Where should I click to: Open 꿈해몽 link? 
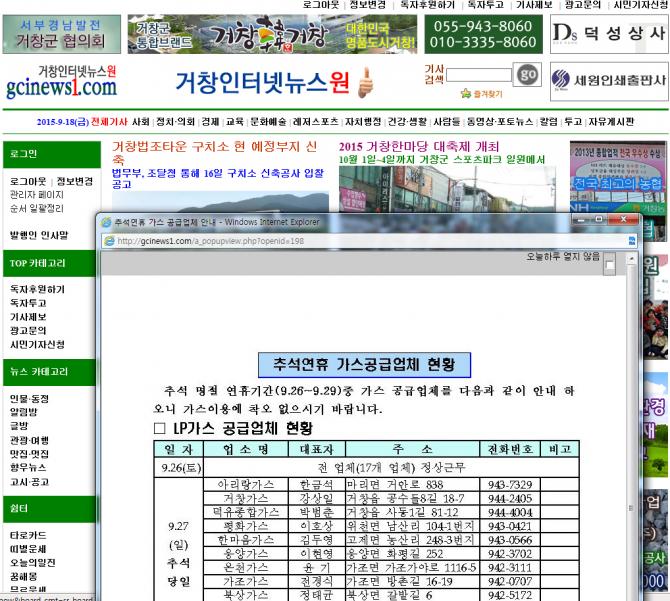24,576
